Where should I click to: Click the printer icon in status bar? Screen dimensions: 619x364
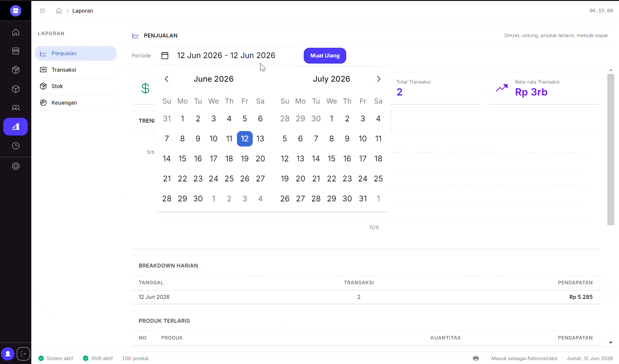pos(476,358)
